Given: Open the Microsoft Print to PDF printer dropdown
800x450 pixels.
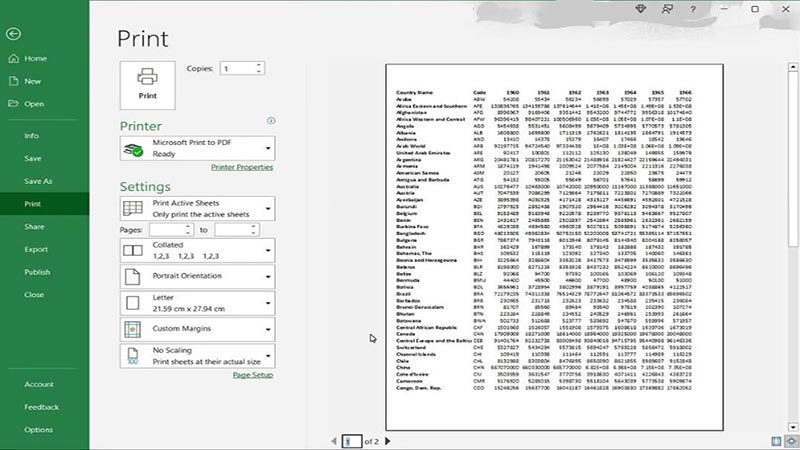Looking at the screenshot, I should (197, 148).
